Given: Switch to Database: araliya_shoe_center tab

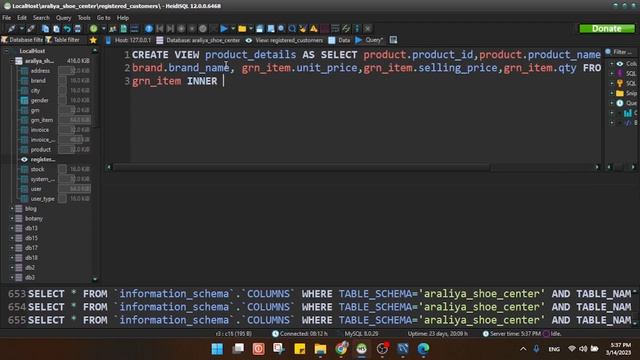Looking at the screenshot, I should click(x=198, y=40).
